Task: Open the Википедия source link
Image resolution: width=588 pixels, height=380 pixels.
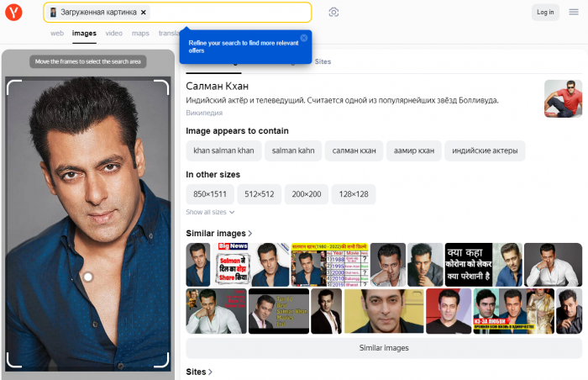Action: coord(204,113)
